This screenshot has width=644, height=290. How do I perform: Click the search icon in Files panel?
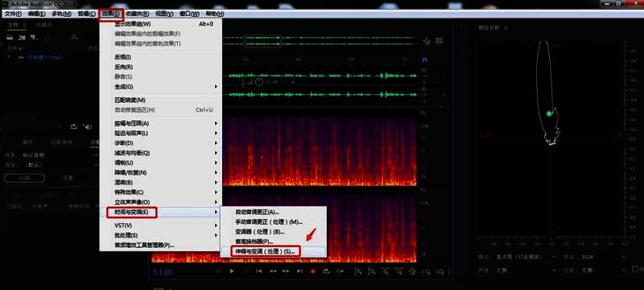[x=74, y=37]
